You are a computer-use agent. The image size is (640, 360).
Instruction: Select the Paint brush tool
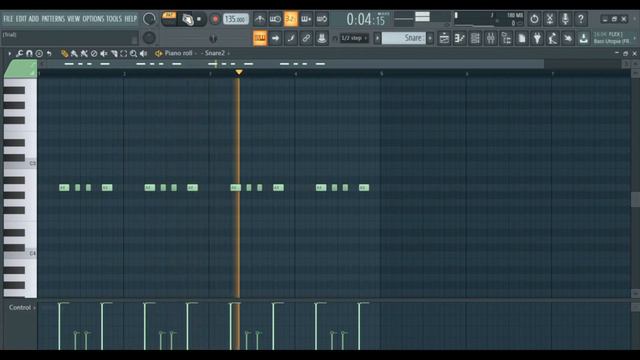pos(74,53)
